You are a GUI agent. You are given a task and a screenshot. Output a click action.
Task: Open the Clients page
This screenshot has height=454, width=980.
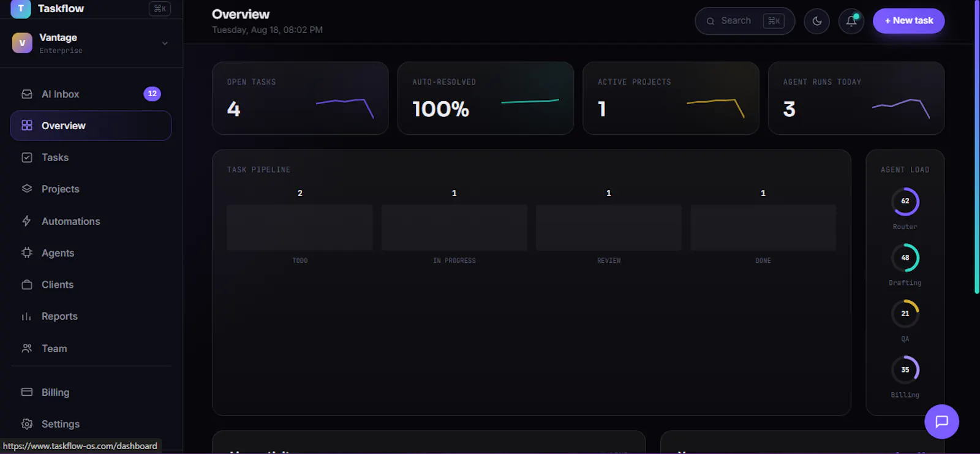click(91, 284)
